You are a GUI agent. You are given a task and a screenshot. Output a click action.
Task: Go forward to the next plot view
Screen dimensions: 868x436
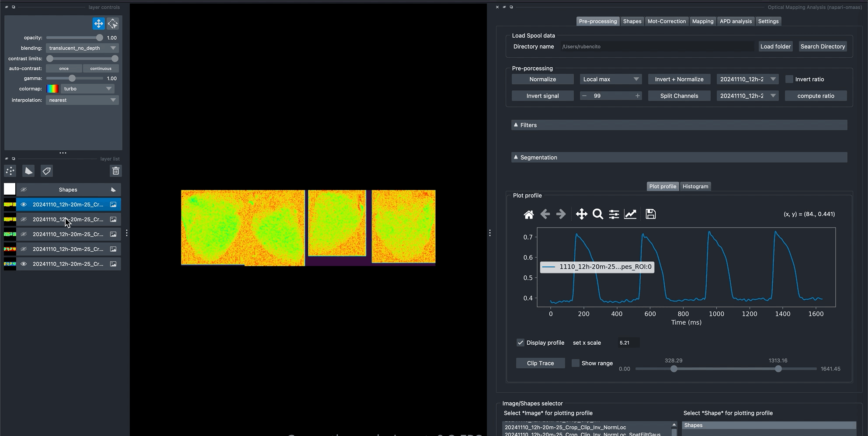point(561,214)
